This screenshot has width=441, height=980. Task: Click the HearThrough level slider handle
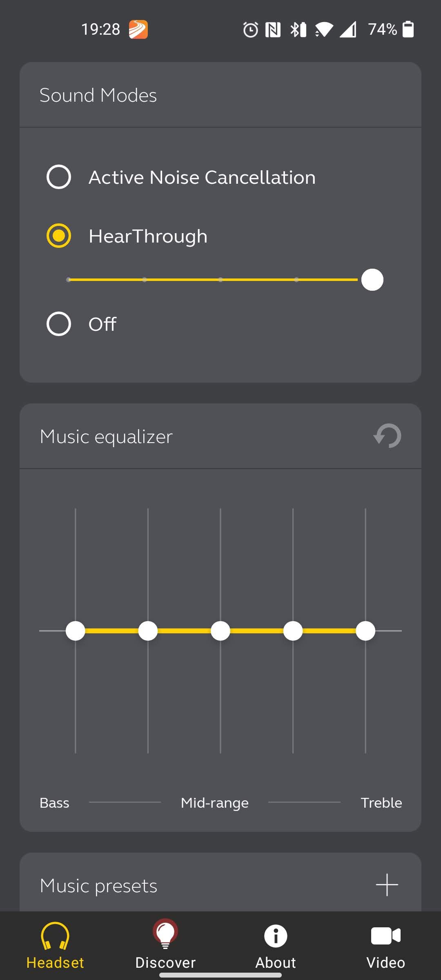(x=372, y=280)
